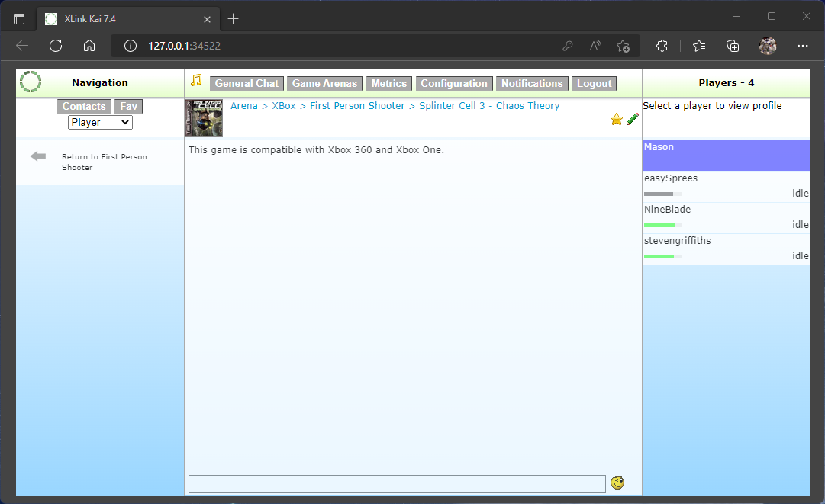This screenshot has height=504, width=825.
Task: Click the XLink Kai green circle logo
Action: [x=31, y=82]
